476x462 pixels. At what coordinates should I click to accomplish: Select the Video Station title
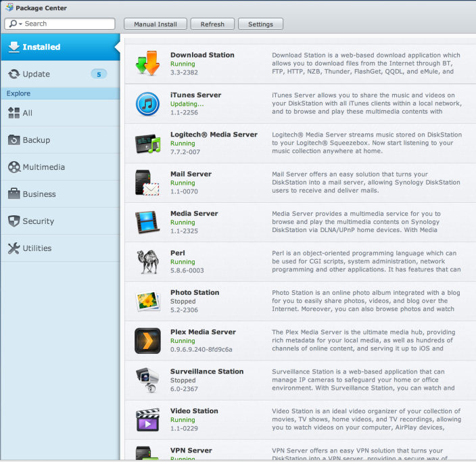coord(194,411)
